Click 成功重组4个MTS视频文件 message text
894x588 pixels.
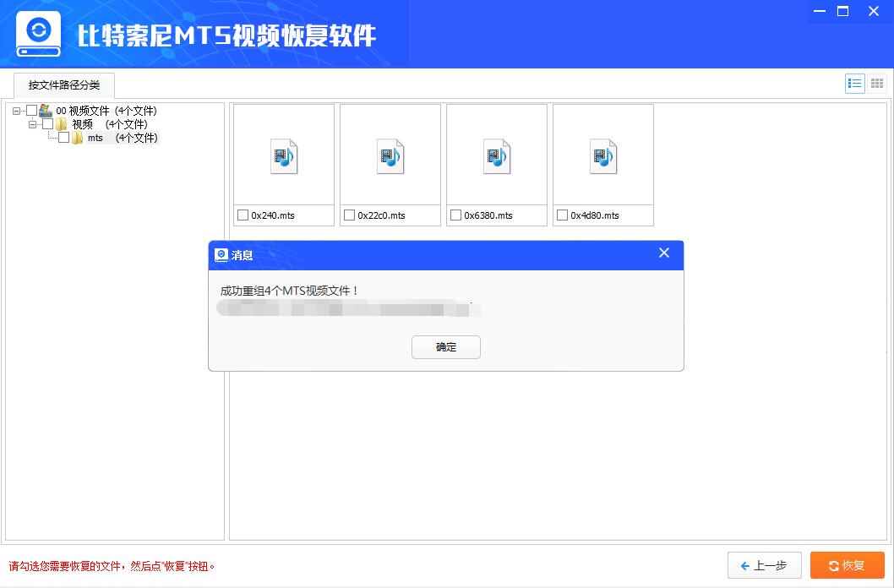(289, 291)
